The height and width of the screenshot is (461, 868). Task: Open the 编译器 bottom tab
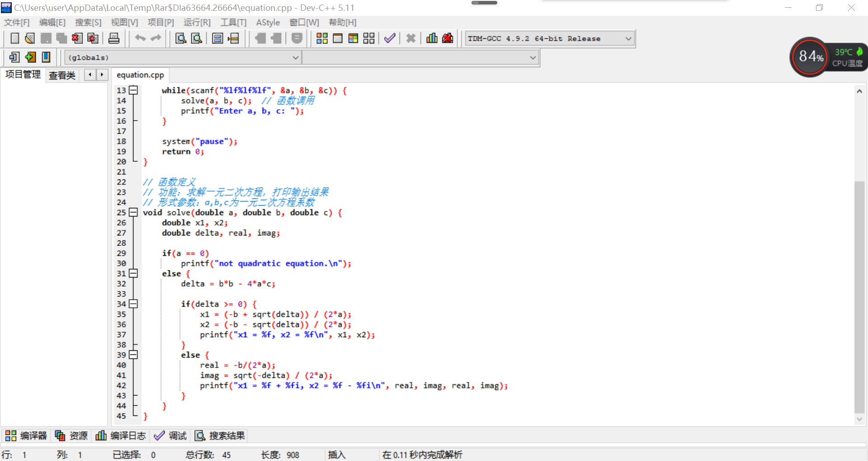26,436
